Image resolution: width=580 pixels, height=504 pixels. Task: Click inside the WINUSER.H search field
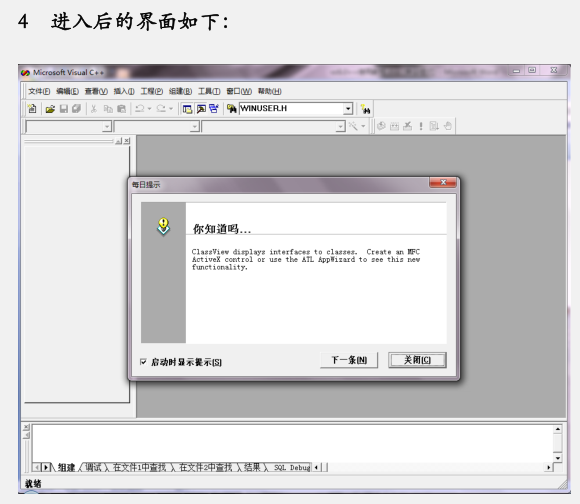pyautogui.click(x=291, y=108)
